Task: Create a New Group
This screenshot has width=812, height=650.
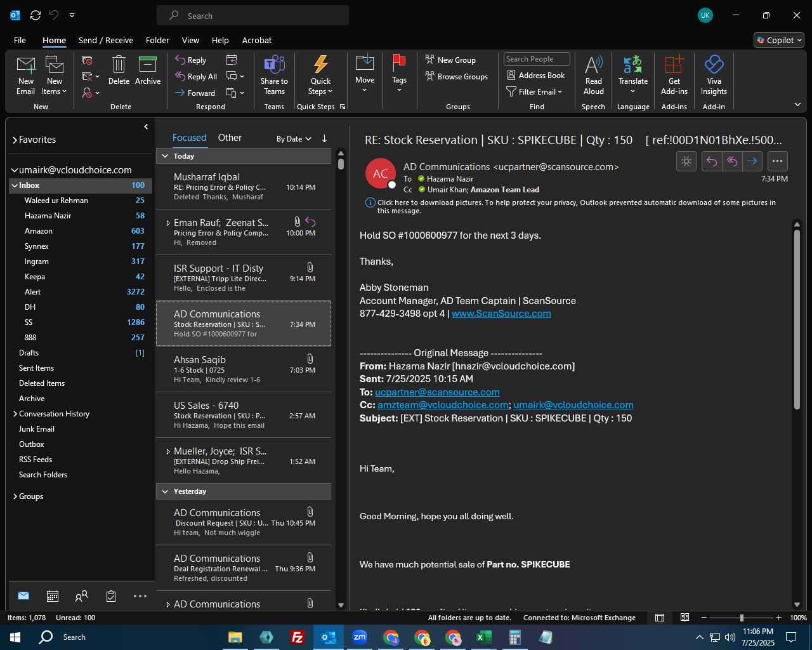Action: [450, 60]
